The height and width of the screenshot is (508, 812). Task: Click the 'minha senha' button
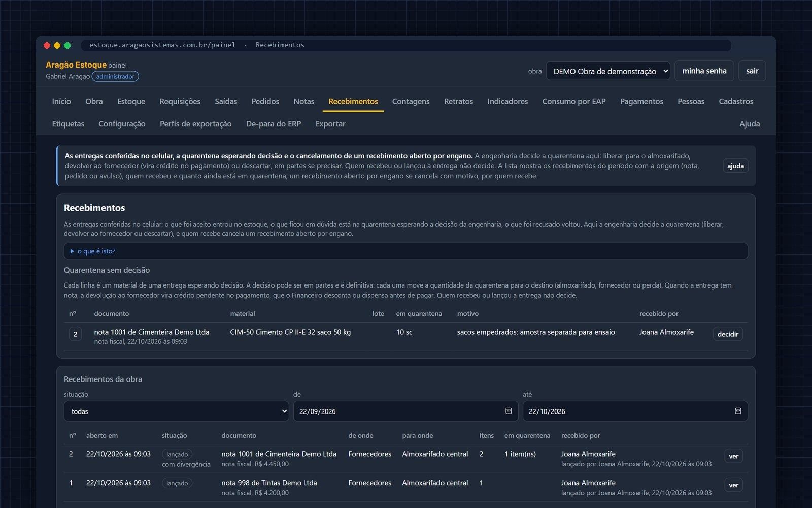(x=704, y=71)
